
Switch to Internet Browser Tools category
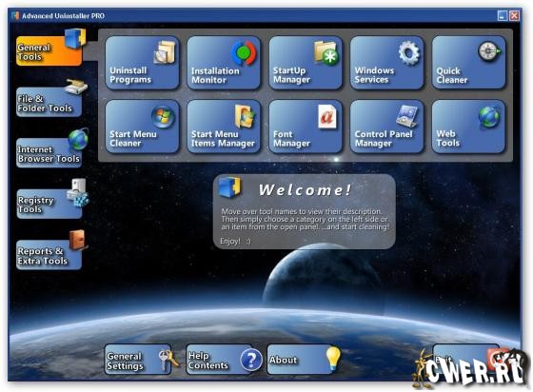click(49, 153)
